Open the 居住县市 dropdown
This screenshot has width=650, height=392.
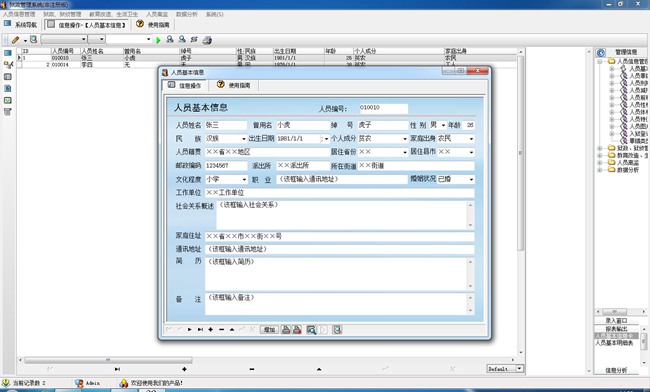click(471, 152)
